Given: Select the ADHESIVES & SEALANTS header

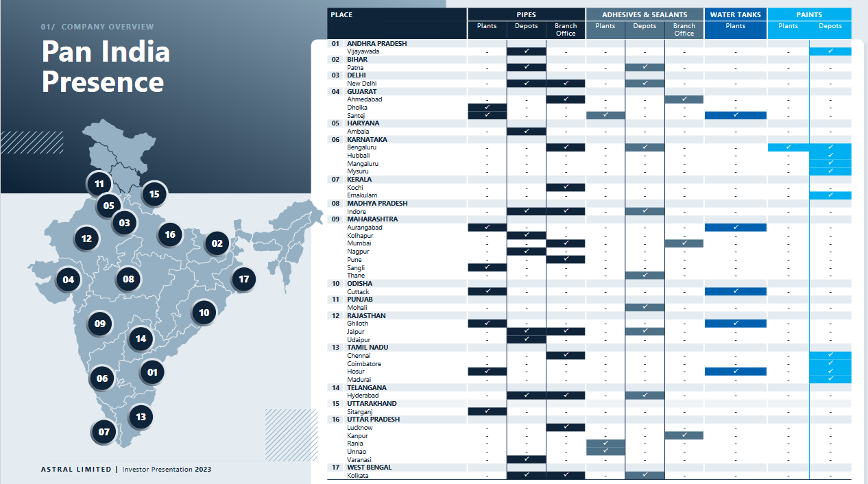Looking at the screenshot, I should pos(644,14).
